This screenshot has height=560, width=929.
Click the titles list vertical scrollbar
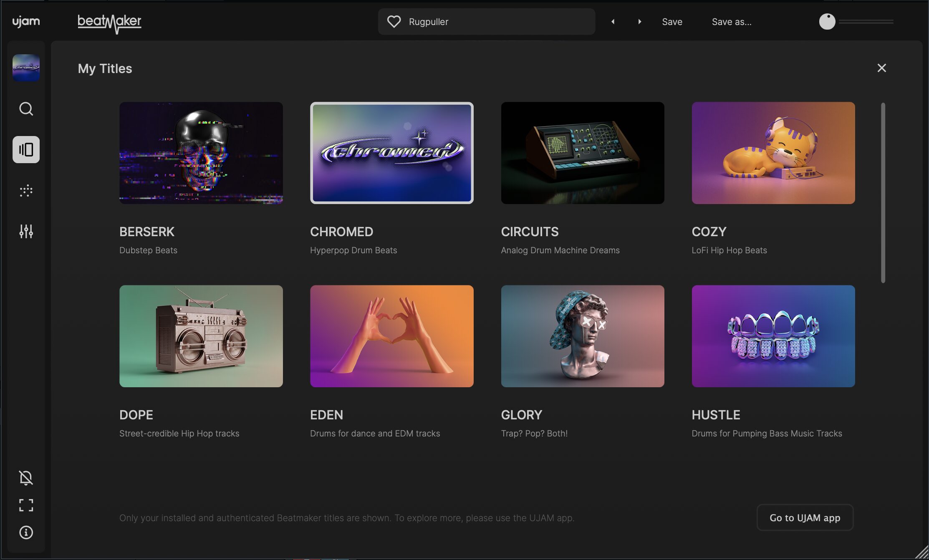tap(883, 193)
